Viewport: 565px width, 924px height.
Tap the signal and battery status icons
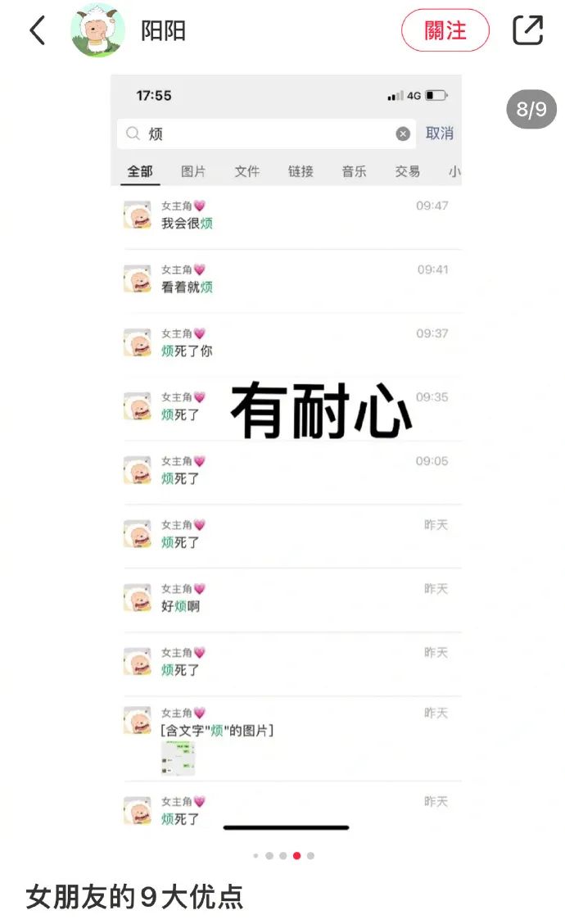coord(417,96)
